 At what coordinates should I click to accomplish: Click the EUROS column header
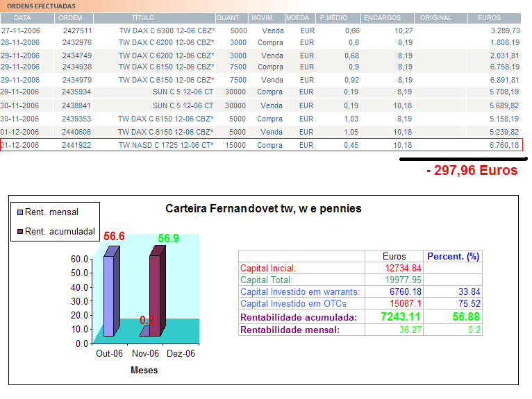click(x=494, y=18)
